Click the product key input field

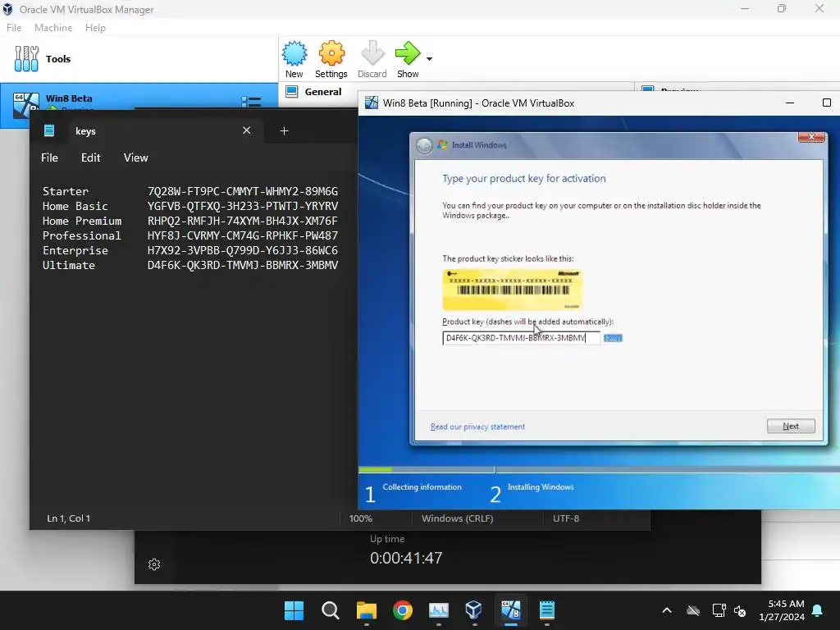(521, 337)
